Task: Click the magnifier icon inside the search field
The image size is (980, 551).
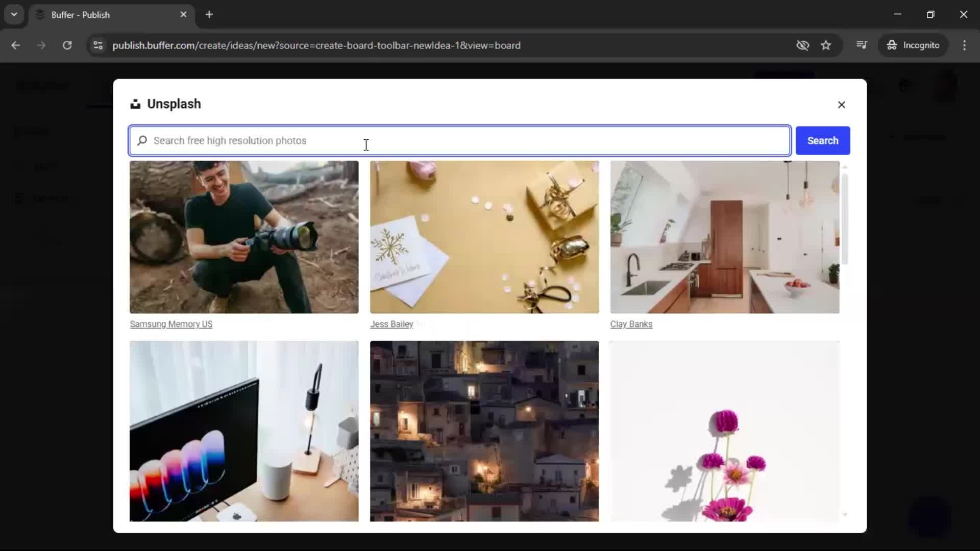Action: (142, 141)
